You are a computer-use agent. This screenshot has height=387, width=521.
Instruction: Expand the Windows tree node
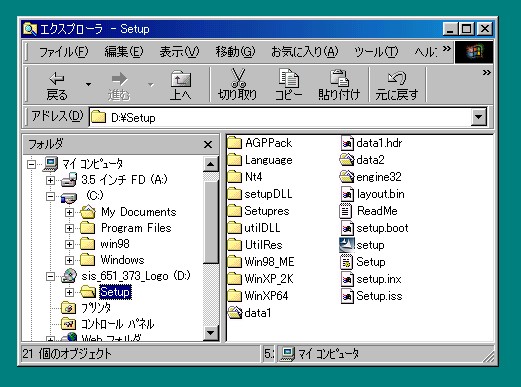[69, 260]
